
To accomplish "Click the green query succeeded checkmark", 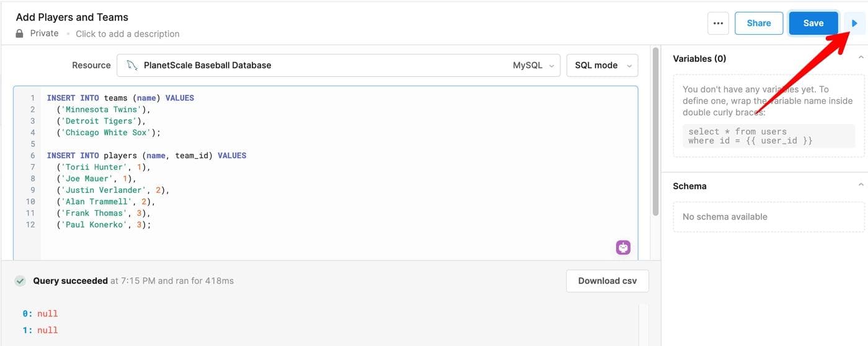I will (20, 281).
